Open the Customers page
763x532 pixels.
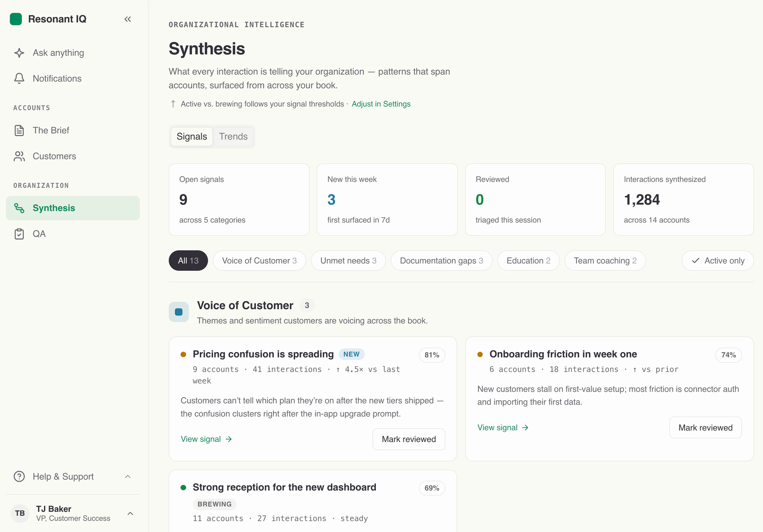tap(73, 156)
